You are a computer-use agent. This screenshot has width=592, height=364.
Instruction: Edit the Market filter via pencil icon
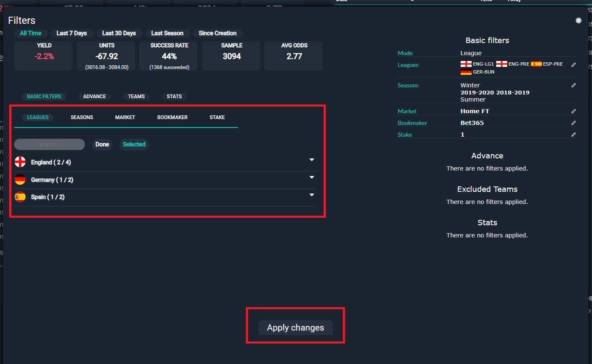(574, 111)
